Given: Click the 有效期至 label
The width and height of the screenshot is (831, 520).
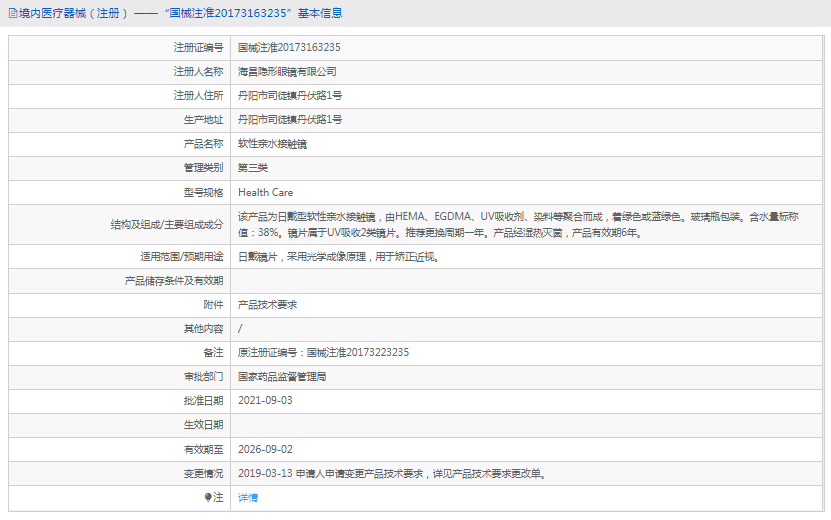Looking at the screenshot, I should pos(204,450).
